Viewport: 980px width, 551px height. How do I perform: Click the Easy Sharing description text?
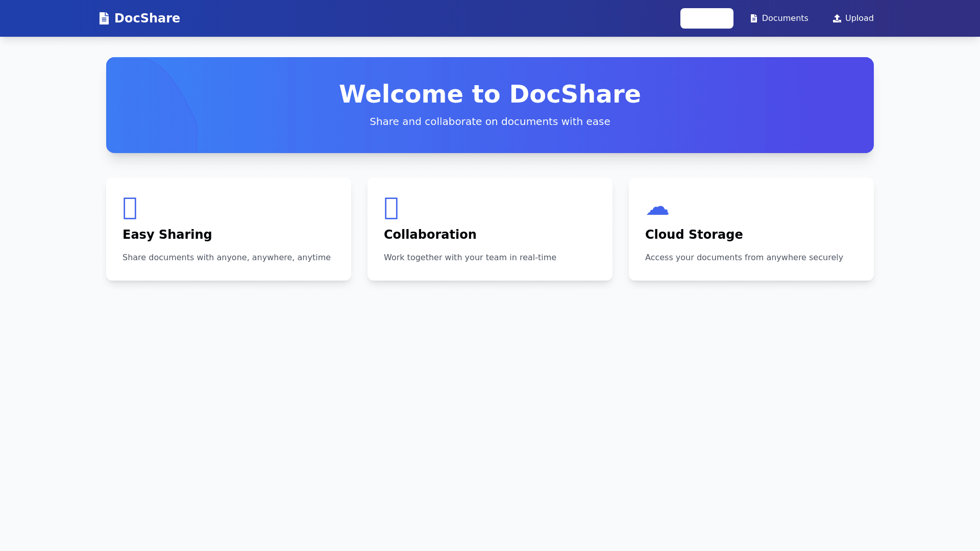pos(226,258)
